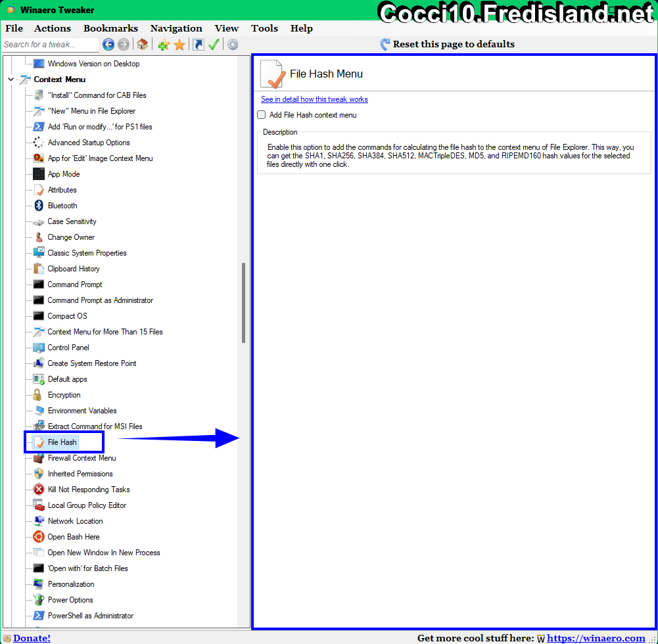Open the Actions menu
658x644 pixels.
coord(53,28)
